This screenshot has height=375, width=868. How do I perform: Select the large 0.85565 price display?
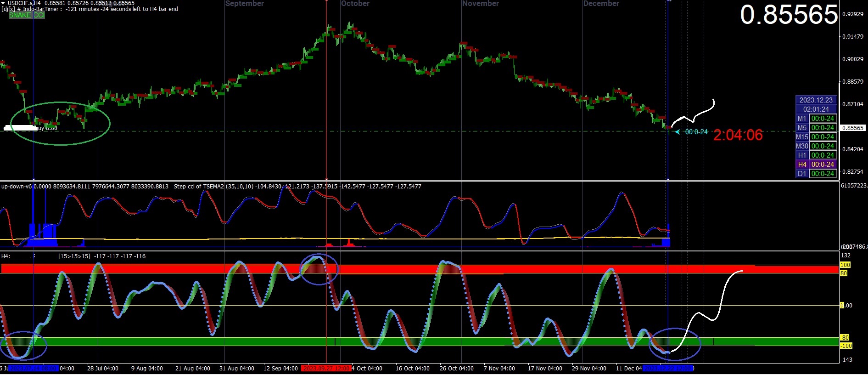click(x=789, y=15)
